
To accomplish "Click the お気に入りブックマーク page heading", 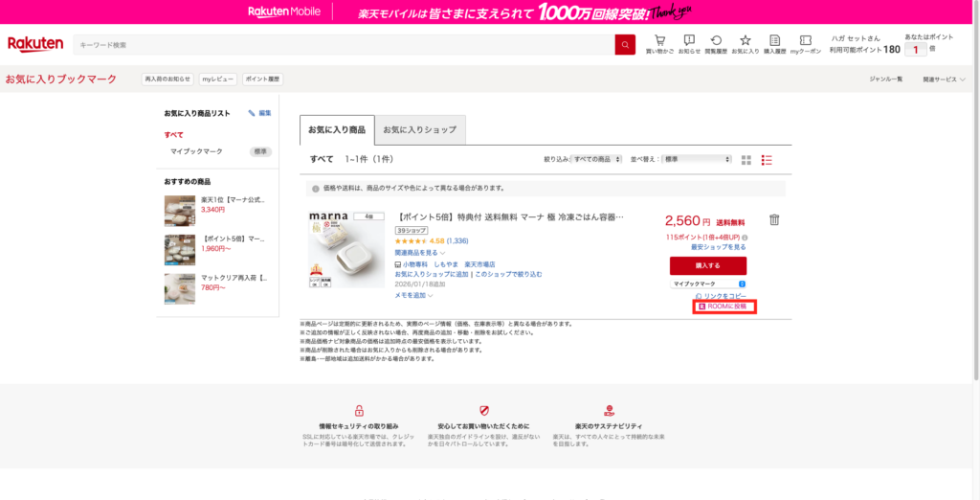I will pos(61,79).
